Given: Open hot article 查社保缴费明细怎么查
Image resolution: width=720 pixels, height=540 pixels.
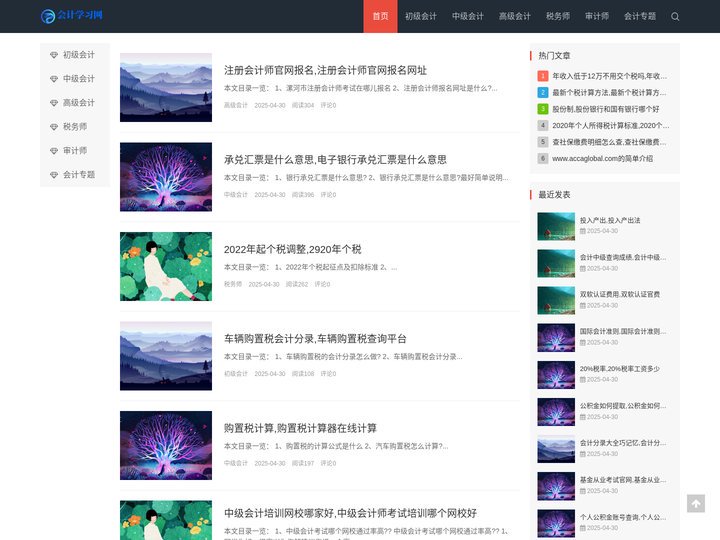Looking at the screenshot, I should coord(609,142).
